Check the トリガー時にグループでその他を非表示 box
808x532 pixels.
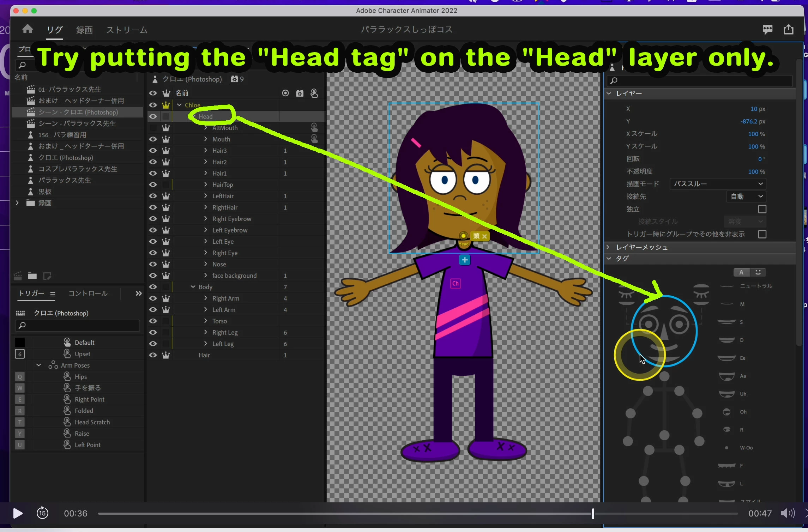pos(762,234)
